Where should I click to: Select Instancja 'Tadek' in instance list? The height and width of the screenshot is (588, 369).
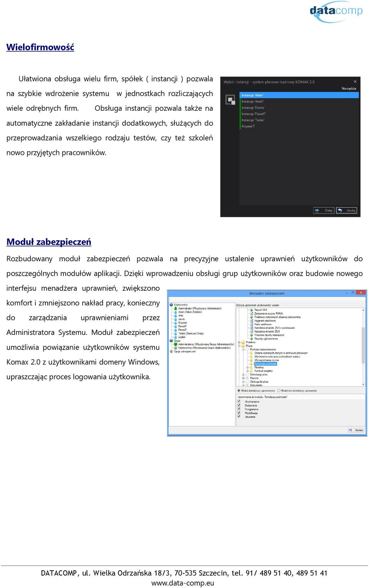click(x=299, y=120)
